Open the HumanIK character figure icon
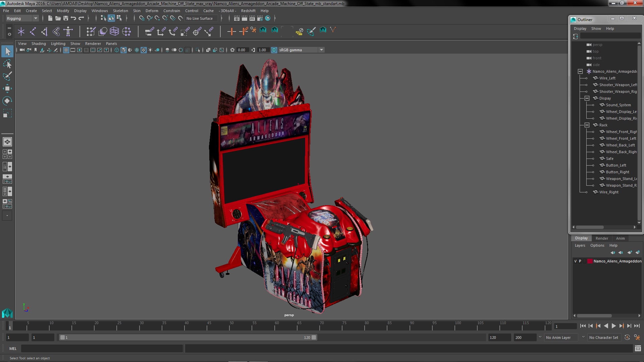The height and width of the screenshot is (362, 644). 68,32
